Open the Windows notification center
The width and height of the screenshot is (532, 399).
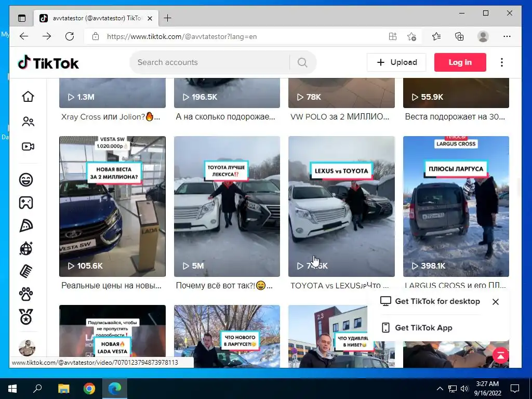click(x=515, y=389)
